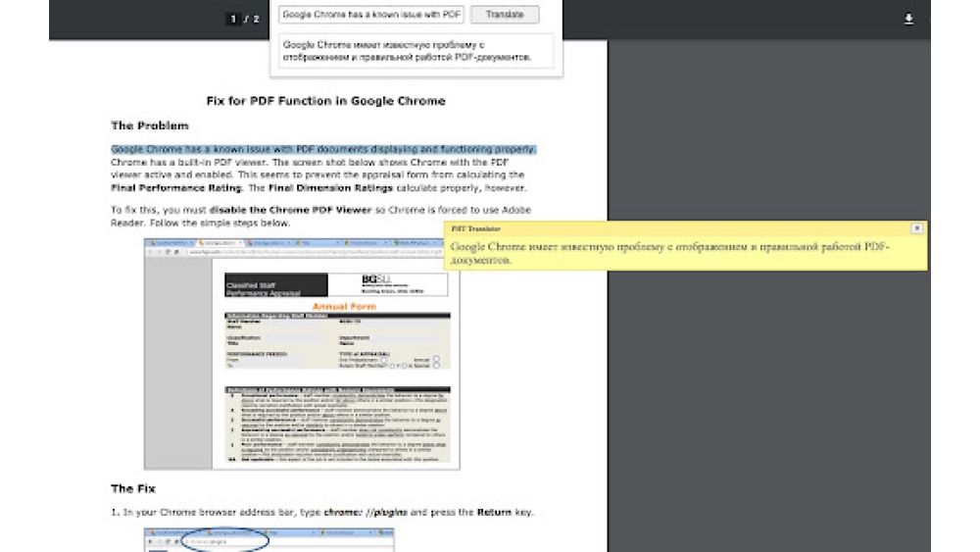Click the heading 'Fix for PDF Function in Google Chrome'
Viewport: 980px width, 552px height.
point(325,101)
